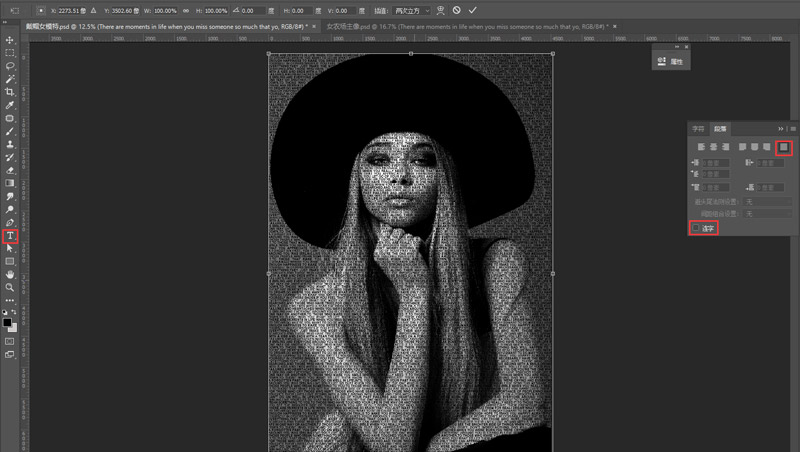Collapse the paragraph panel with double arrows
This screenshot has width=800, height=452.
pos(781,129)
